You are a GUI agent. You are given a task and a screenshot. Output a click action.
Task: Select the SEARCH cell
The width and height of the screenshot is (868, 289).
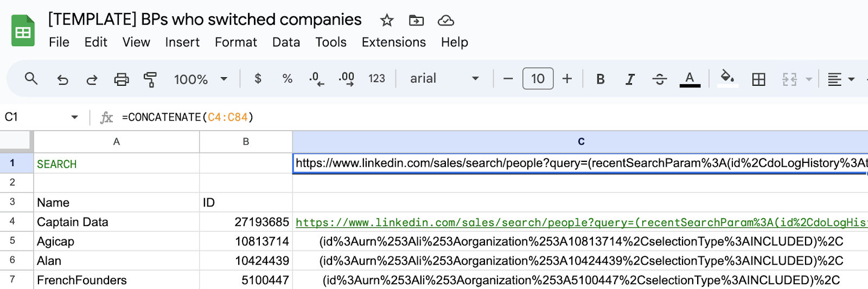pyautogui.click(x=117, y=164)
